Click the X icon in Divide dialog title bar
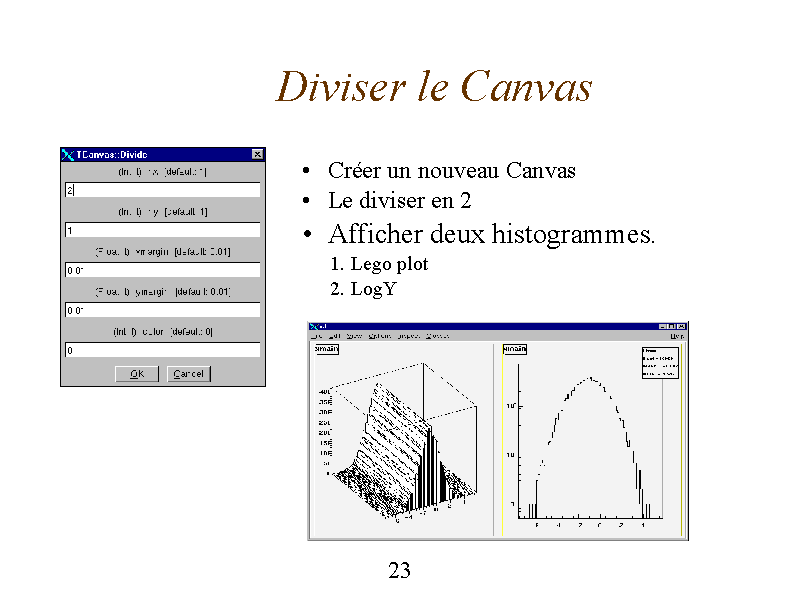Image resolution: width=800 pixels, height=600 pixels. click(68, 154)
